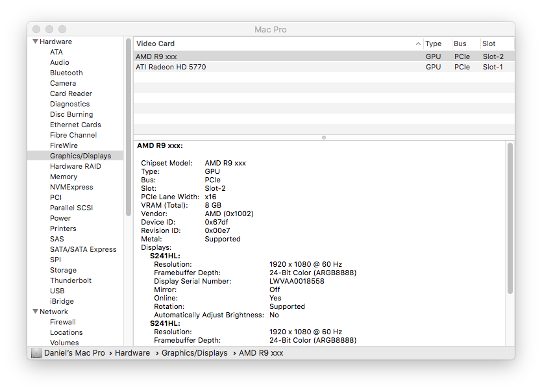Open Fibre Channel entry

pos(73,135)
